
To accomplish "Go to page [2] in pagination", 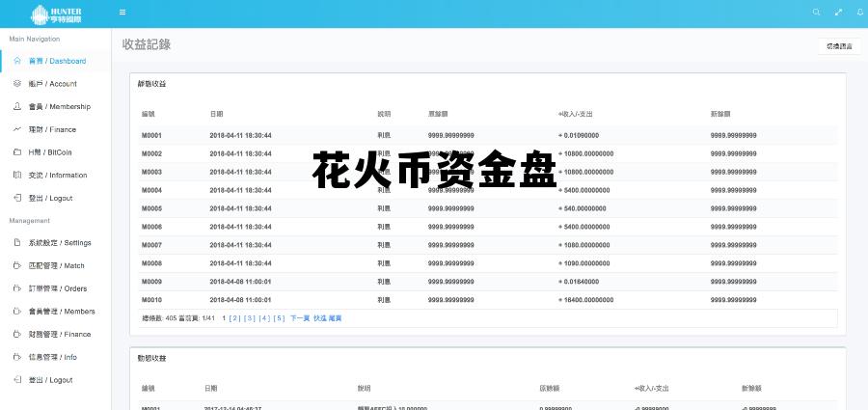I will 235,318.
